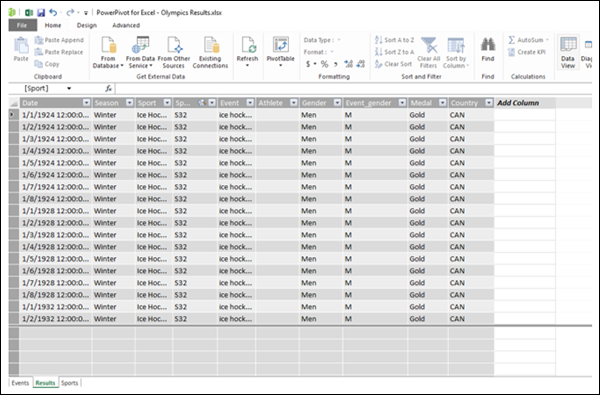Click the AutoSum button

pyautogui.click(x=528, y=40)
